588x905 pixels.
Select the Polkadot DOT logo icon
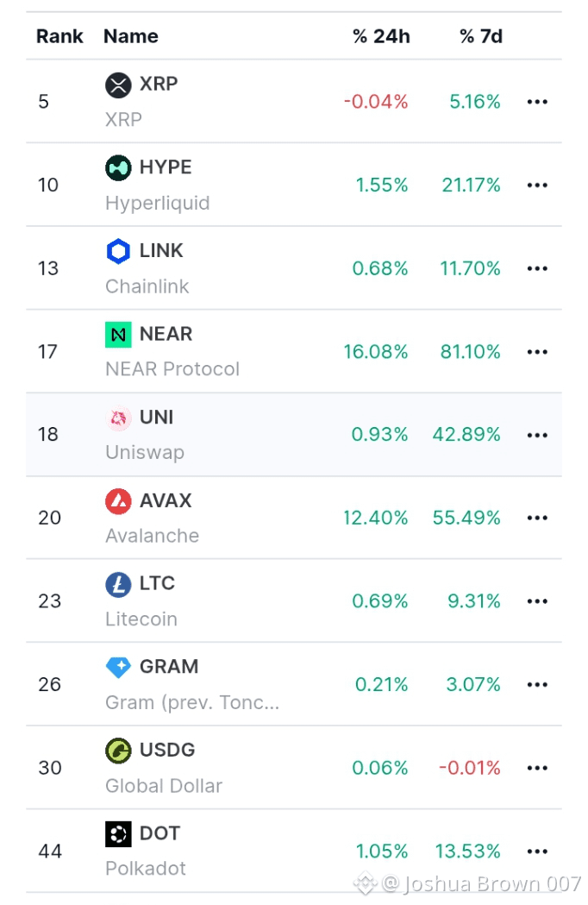(118, 834)
